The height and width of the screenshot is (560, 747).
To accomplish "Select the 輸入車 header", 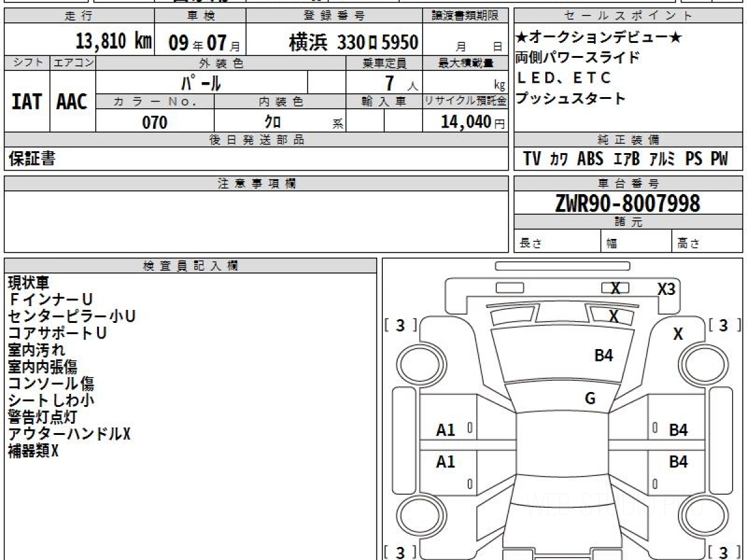I will [385, 103].
